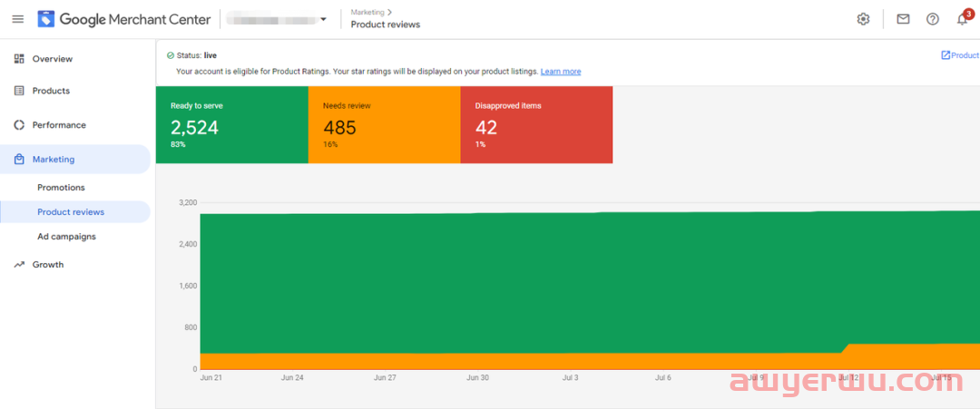980x409 pixels.
Task: Click the Marketing shopping bag icon
Action: (x=19, y=160)
